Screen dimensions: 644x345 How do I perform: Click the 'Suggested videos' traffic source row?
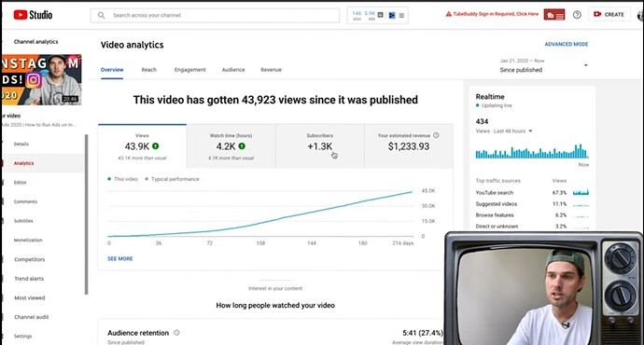click(x=532, y=204)
